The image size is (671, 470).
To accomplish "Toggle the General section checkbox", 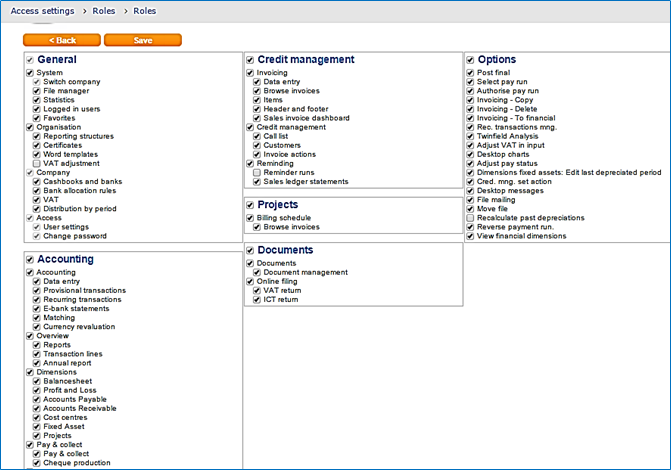I will point(30,60).
